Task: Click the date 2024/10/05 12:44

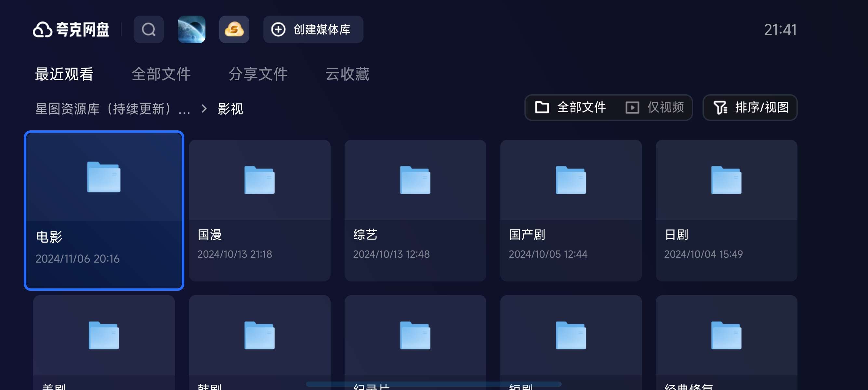Action: click(548, 254)
